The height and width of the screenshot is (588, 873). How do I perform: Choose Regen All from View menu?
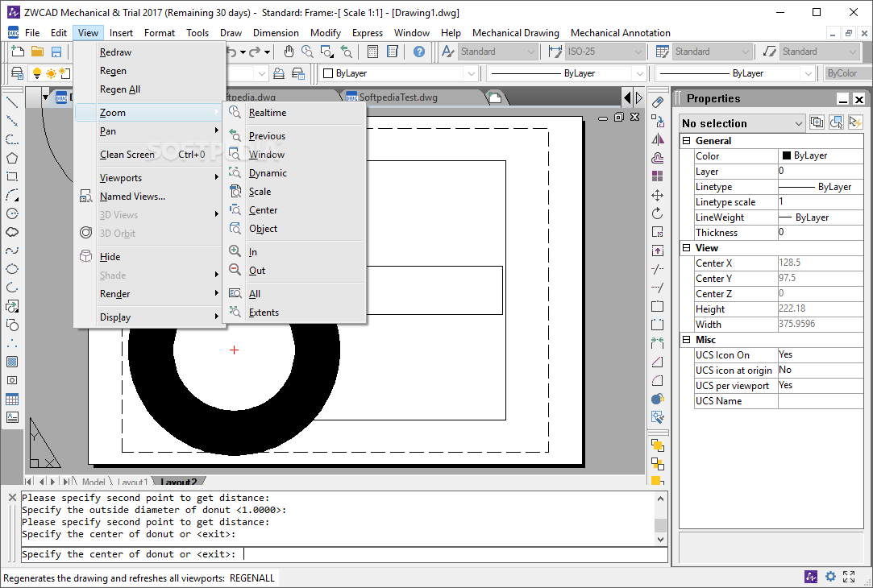point(150,89)
